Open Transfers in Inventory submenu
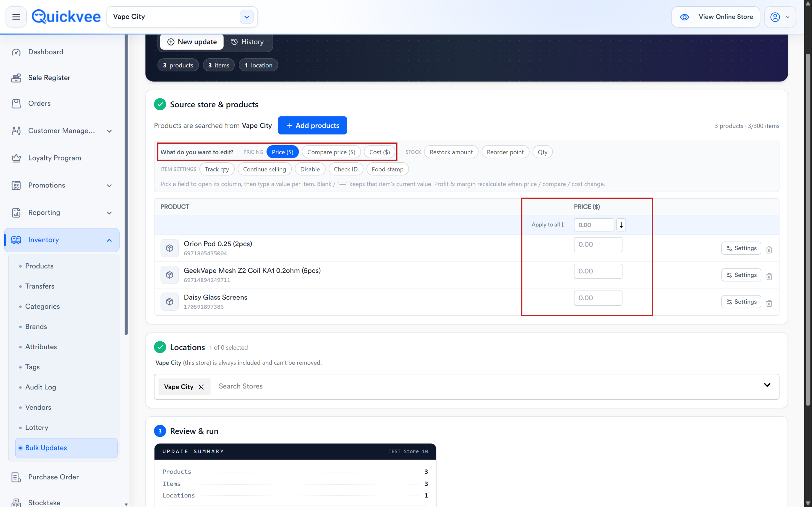This screenshot has height=507, width=812. point(40,286)
